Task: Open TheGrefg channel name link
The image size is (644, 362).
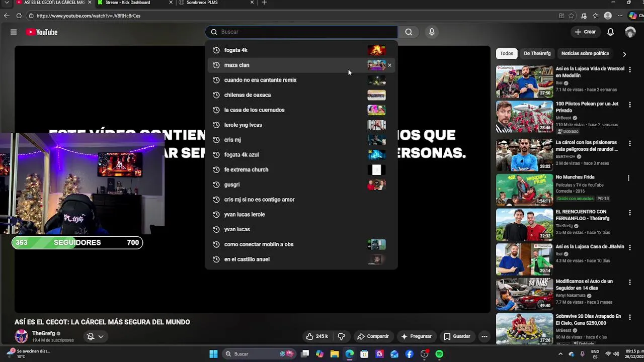Action: [44, 333]
